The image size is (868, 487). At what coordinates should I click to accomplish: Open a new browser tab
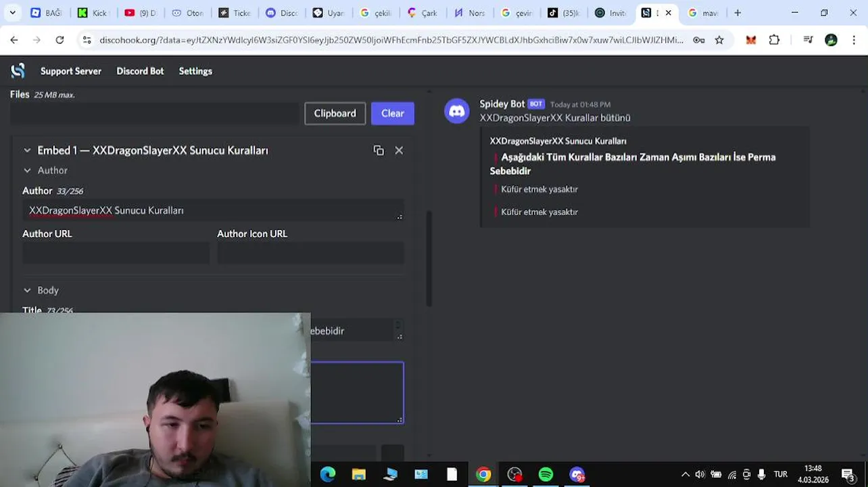coord(738,13)
